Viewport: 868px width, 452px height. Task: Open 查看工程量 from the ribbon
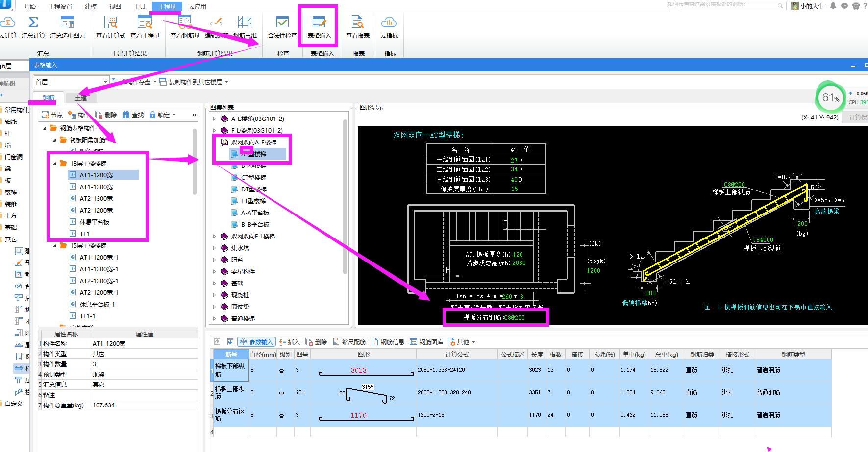[x=145, y=27]
